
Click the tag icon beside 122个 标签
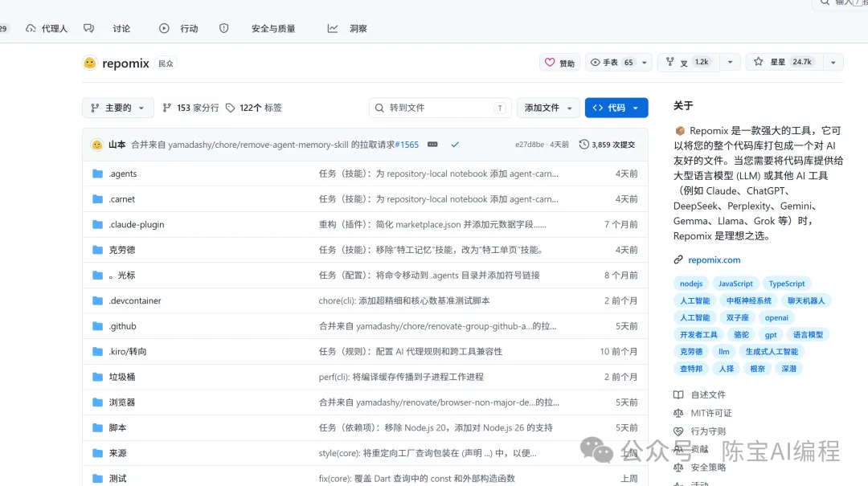coord(231,108)
